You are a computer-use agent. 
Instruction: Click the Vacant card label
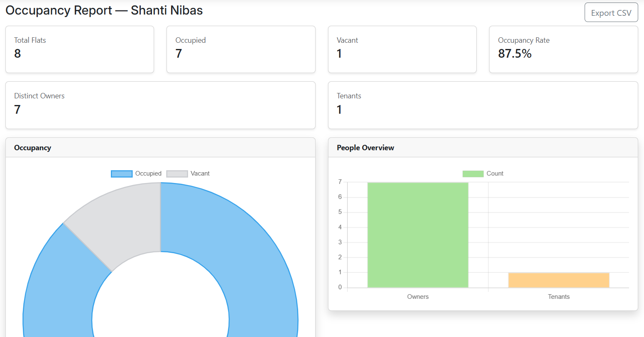[x=347, y=40]
